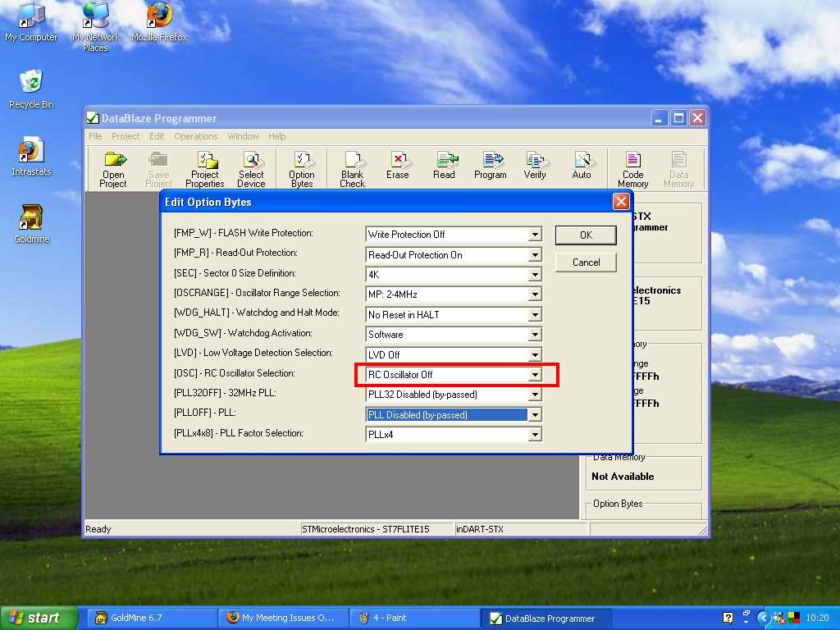Open Code Memory view from the toolbar
The image size is (840, 630).
[x=632, y=168]
